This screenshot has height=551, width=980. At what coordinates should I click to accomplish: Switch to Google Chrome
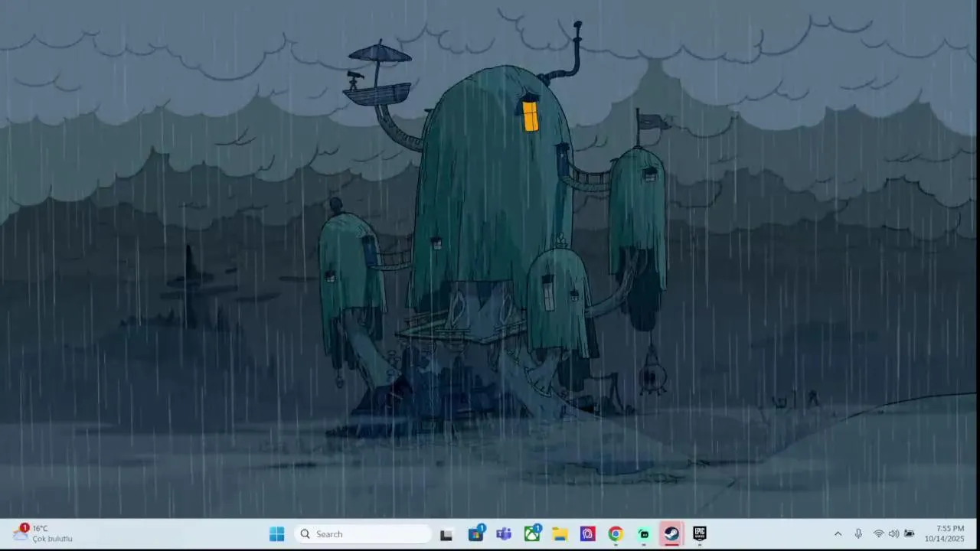pos(616,534)
